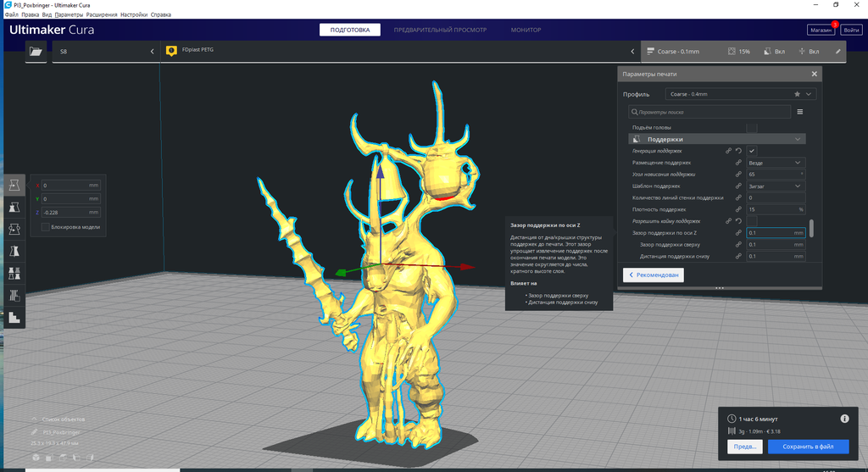Screen dimensions: 868x472
Task: Select the Scale tool
Action: pos(14,207)
